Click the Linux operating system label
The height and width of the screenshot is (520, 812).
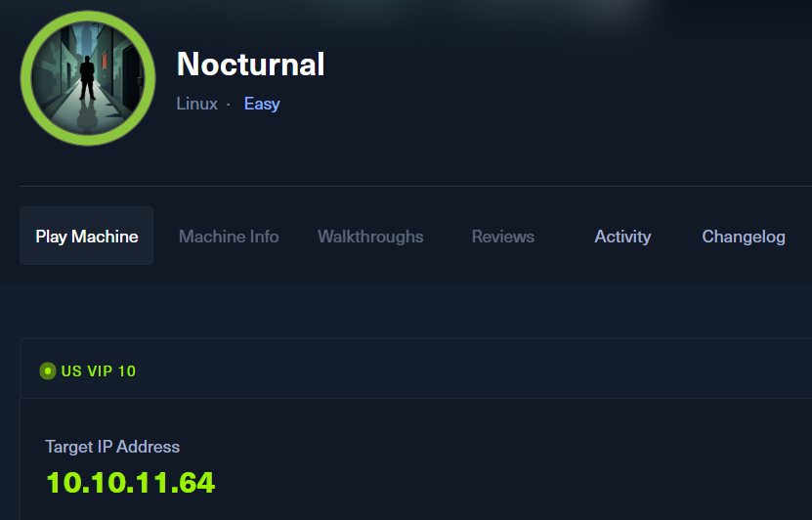coord(196,104)
